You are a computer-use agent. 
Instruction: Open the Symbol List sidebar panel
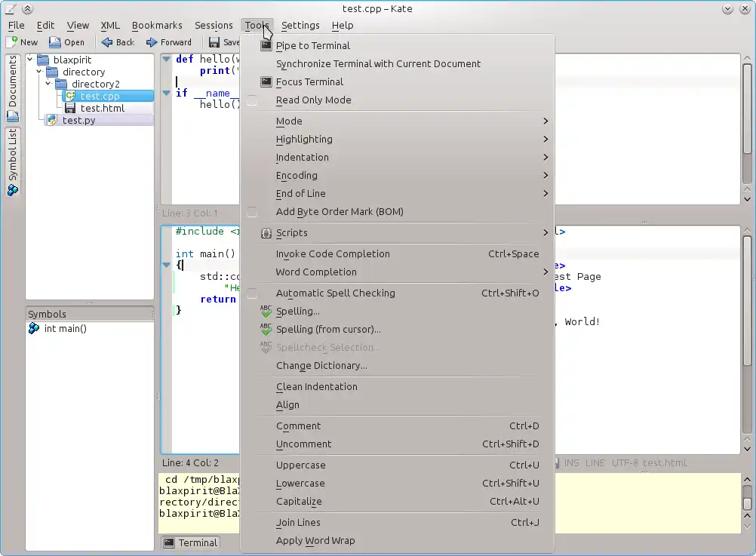pyautogui.click(x=13, y=161)
